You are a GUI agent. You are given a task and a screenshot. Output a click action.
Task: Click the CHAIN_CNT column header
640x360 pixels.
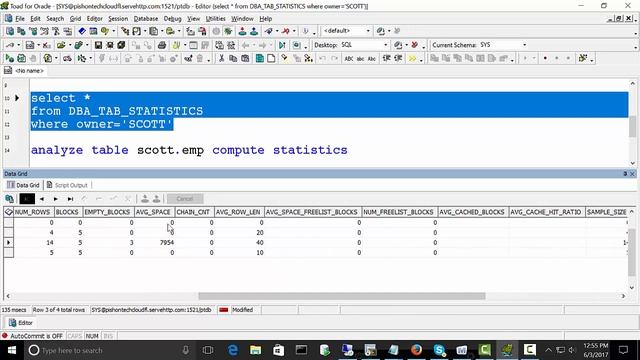[x=193, y=212]
